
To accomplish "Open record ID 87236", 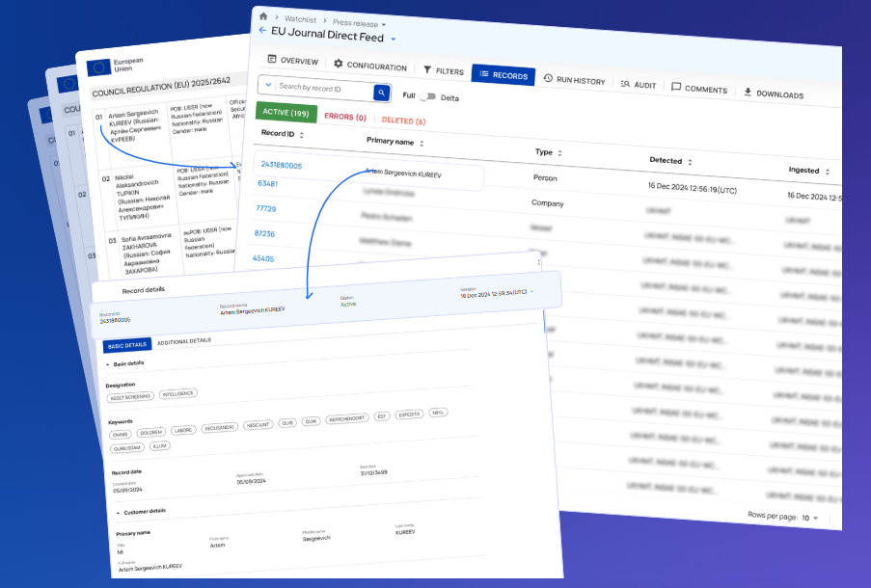I will point(264,233).
